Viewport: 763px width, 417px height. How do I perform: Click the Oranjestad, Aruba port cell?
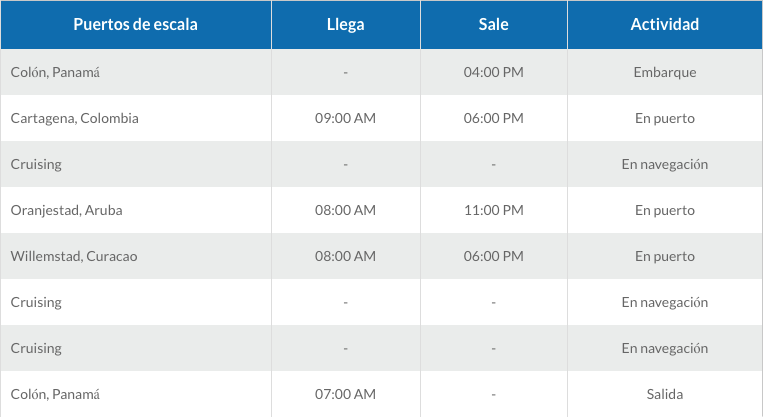tap(66, 210)
